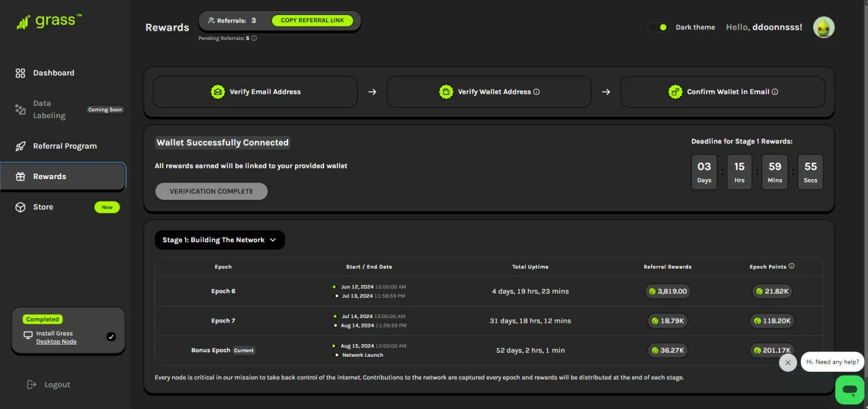The width and height of the screenshot is (868, 409).
Task: Click '52 days, 2 hrs, 1 min' uptime
Action: click(x=530, y=351)
